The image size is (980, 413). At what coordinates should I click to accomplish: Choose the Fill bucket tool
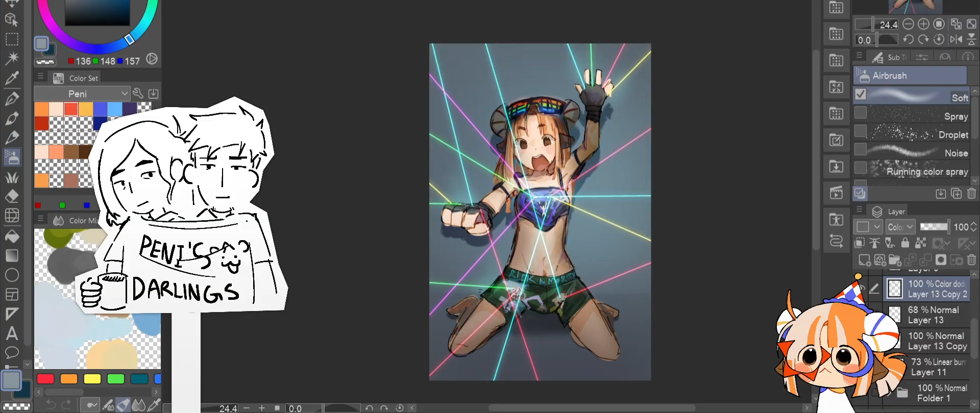[12, 236]
